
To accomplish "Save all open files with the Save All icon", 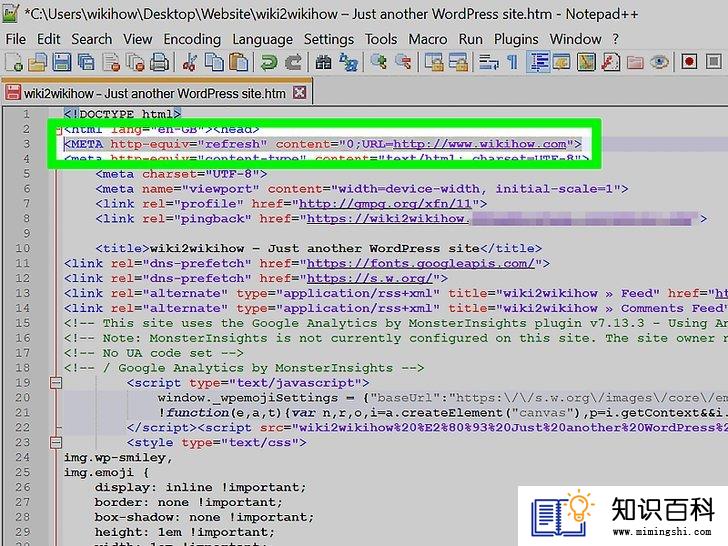I will [86, 62].
